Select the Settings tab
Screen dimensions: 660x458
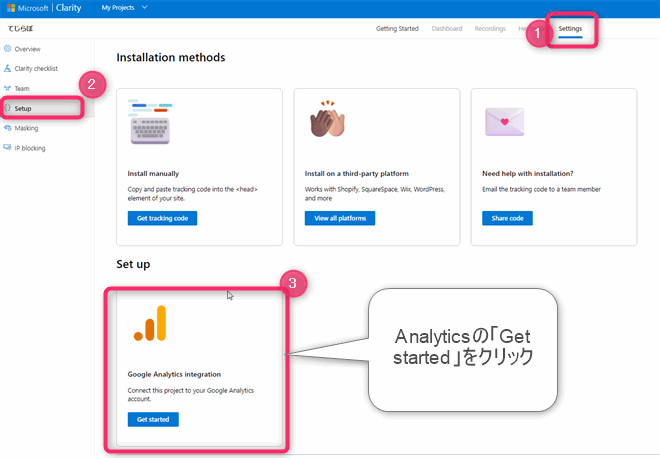pos(570,29)
